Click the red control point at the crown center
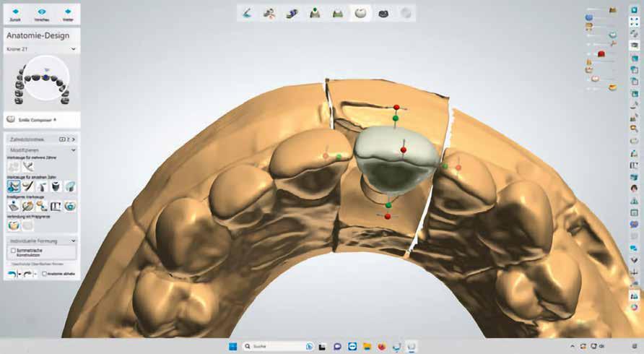644x354 pixels. click(x=404, y=150)
